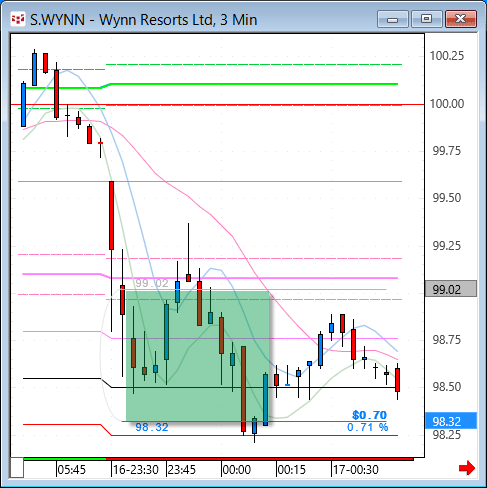
Task: Click the 99.25 price scale value
Action: (x=446, y=246)
